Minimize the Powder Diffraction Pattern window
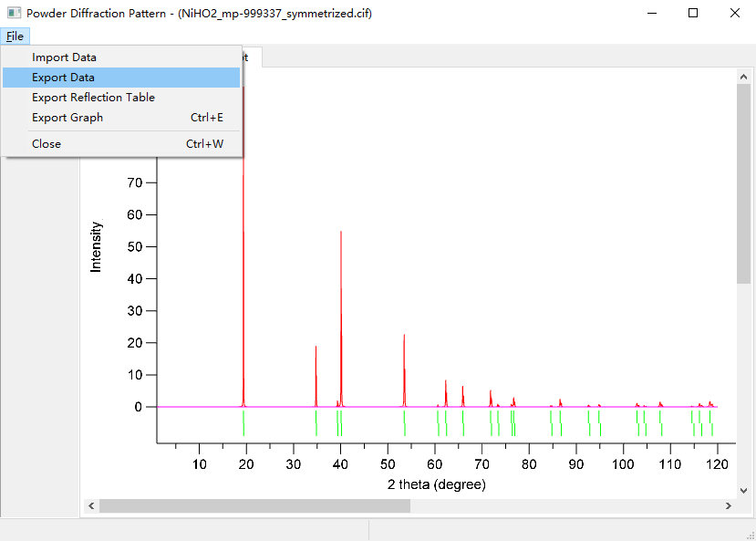The height and width of the screenshot is (541, 756). pos(651,14)
